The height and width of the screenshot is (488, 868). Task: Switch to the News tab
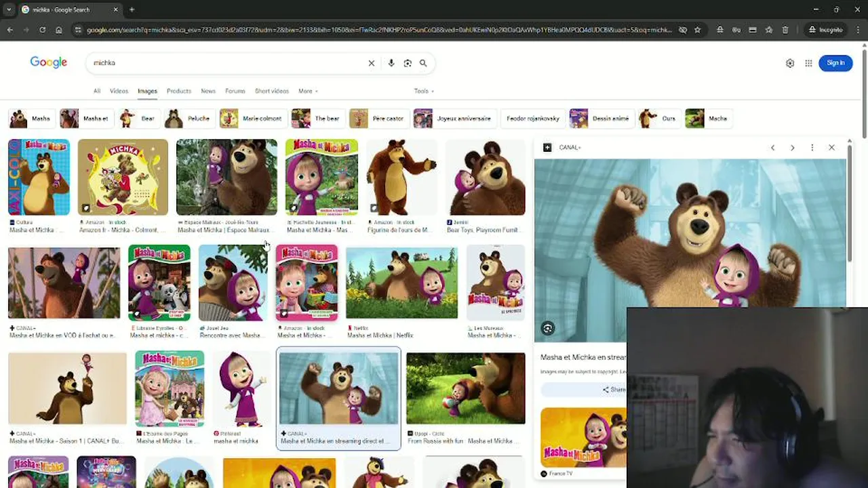pos(208,91)
